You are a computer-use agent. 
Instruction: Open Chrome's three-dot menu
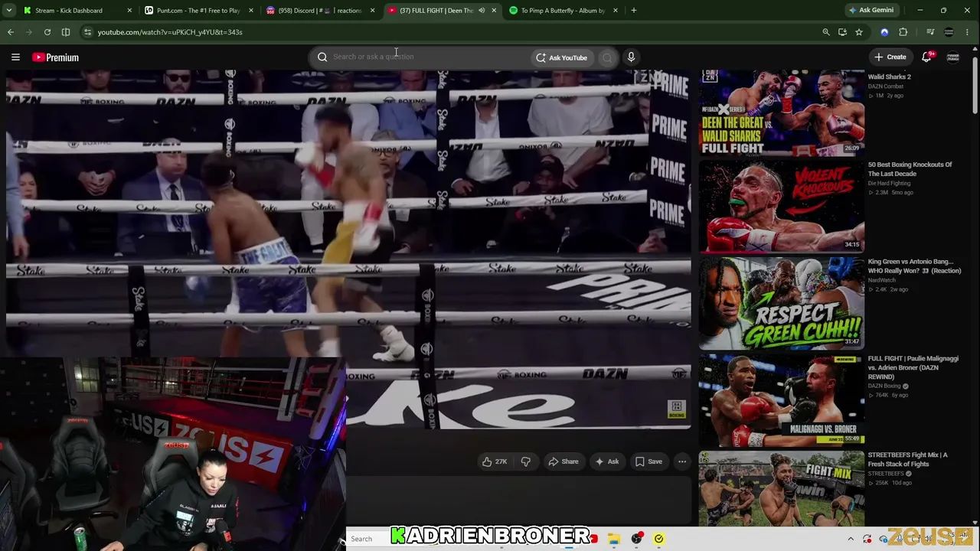point(968,32)
